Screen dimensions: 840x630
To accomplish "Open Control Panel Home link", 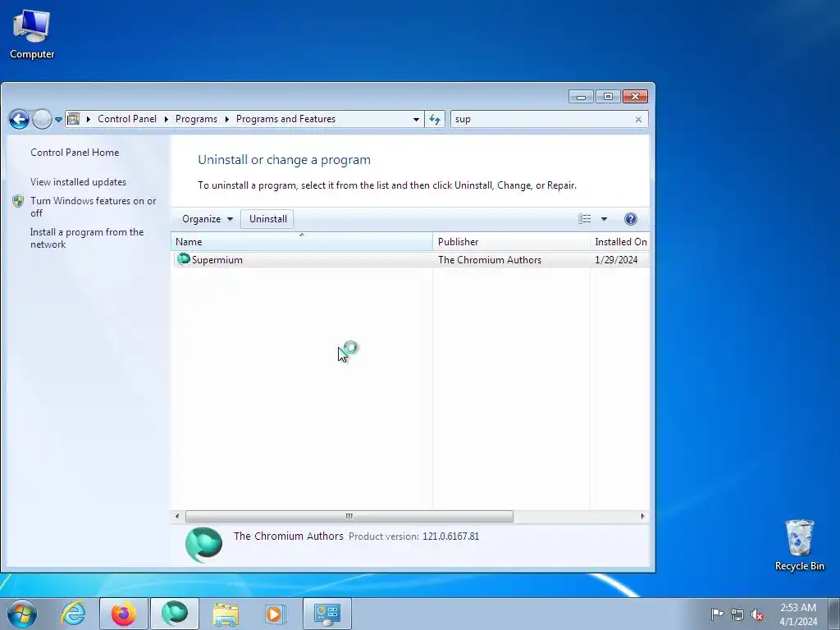I will point(75,152).
